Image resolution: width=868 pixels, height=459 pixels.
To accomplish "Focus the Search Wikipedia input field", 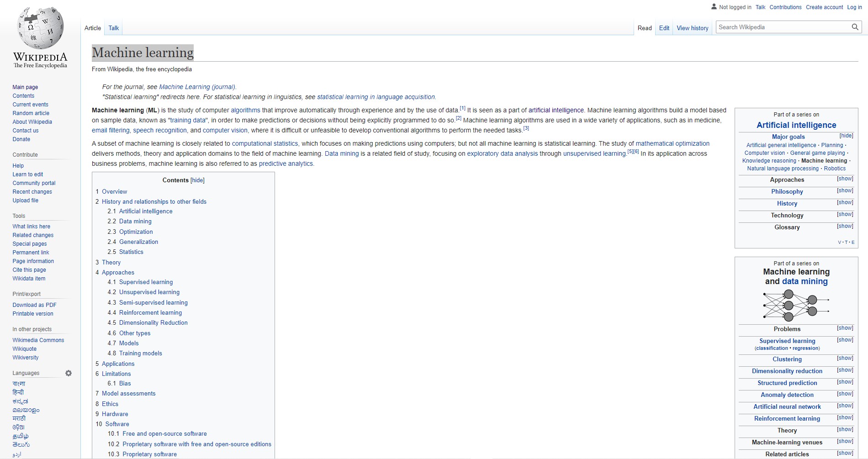I will [783, 27].
